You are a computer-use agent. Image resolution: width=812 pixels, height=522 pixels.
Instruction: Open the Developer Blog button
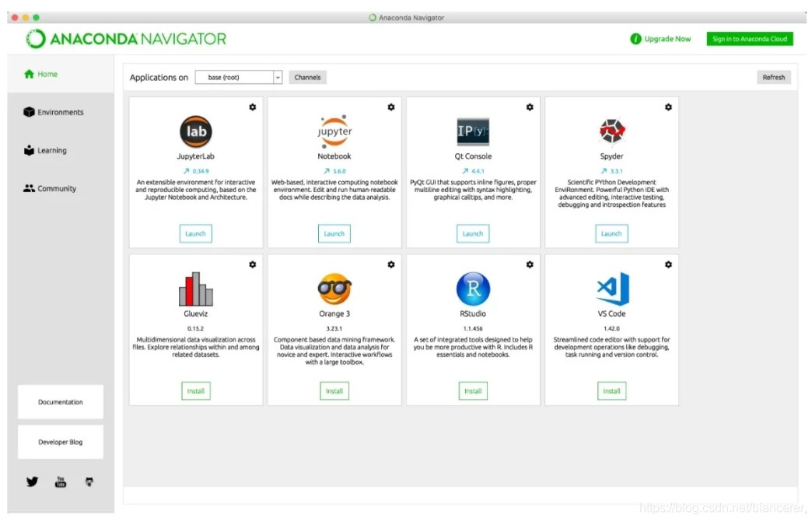(x=61, y=442)
